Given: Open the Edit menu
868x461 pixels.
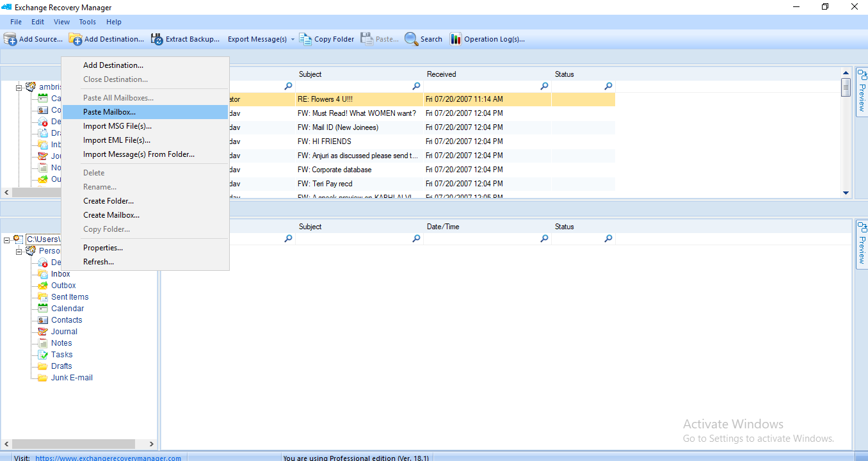Looking at the screenshot, I should coord(38,22).
